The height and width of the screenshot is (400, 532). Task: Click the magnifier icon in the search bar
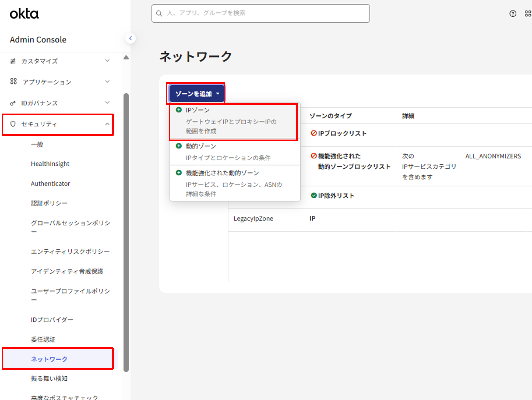[159, 13]
